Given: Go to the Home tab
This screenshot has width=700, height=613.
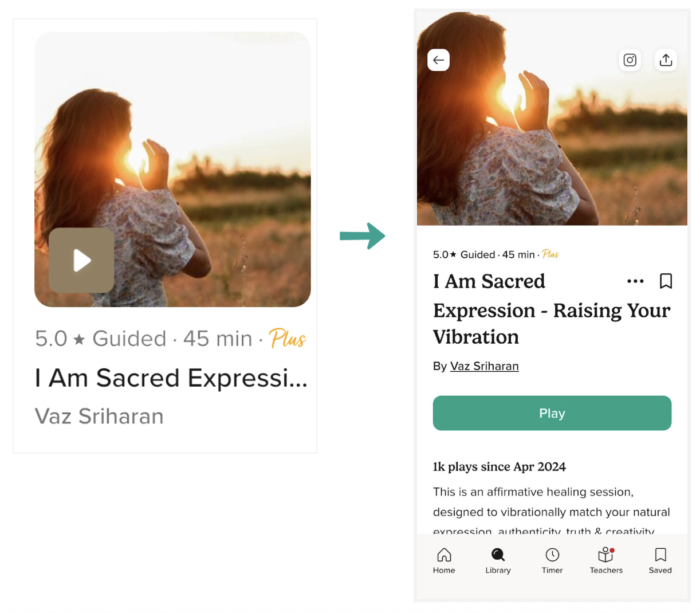Looking at the screenshot, I should [444, 561].
